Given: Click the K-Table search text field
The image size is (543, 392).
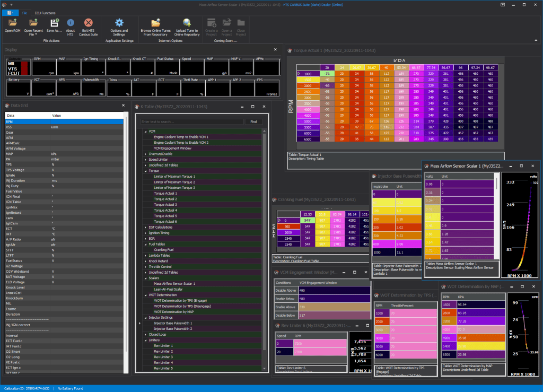Looking at the screenshot, I should [x=191, y=121].
